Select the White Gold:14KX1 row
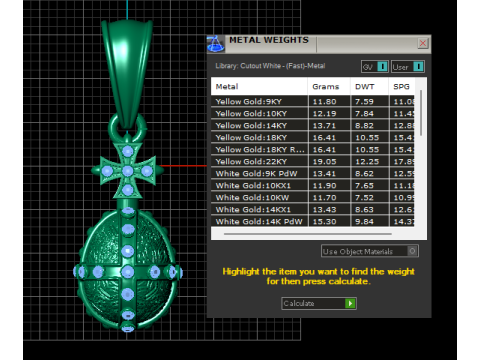 point(313,209)
